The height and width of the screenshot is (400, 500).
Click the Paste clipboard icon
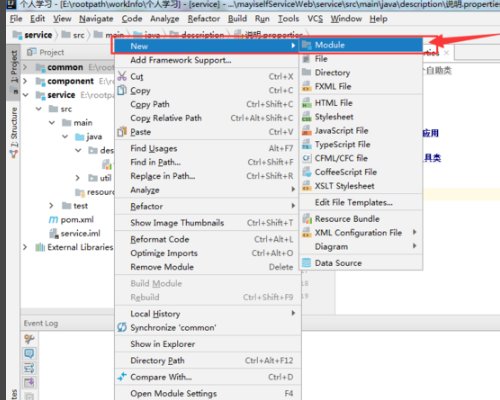click(x=122, y=132)
